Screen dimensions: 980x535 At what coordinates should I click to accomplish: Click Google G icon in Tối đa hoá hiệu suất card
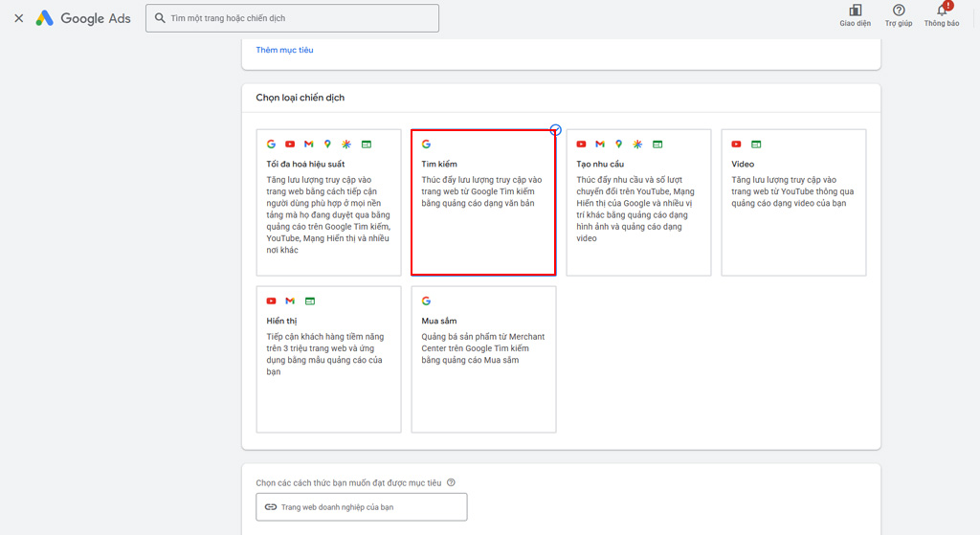click(x=271, y=145)
